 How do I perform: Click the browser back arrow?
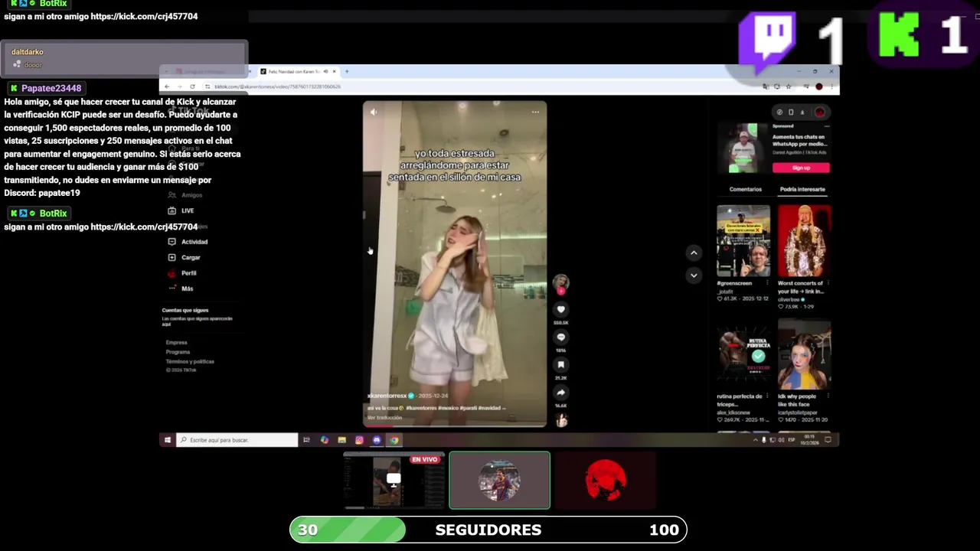tap(167, 86)
